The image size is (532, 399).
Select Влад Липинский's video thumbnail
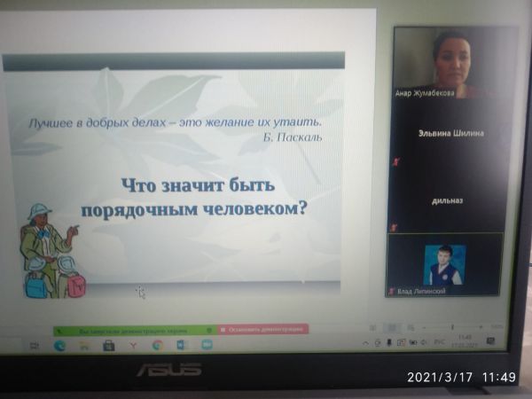click(445, 264)
